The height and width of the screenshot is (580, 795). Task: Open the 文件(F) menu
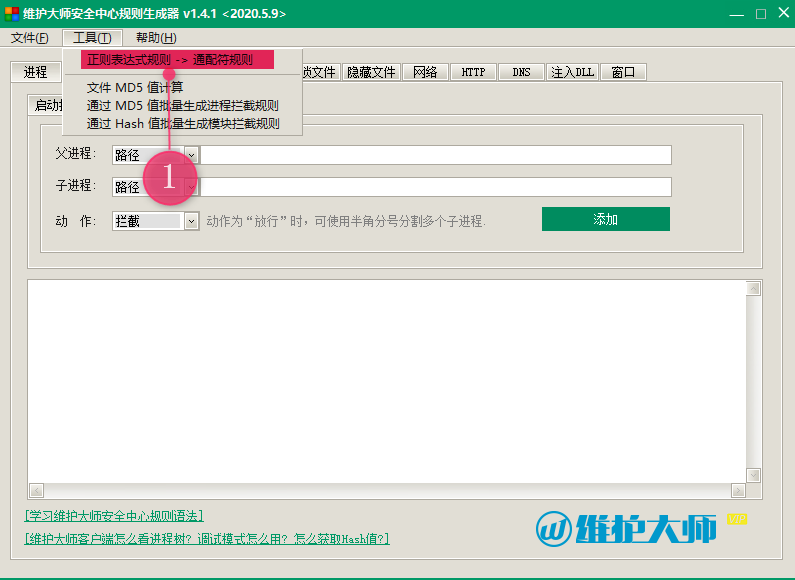tap(29, 38)
